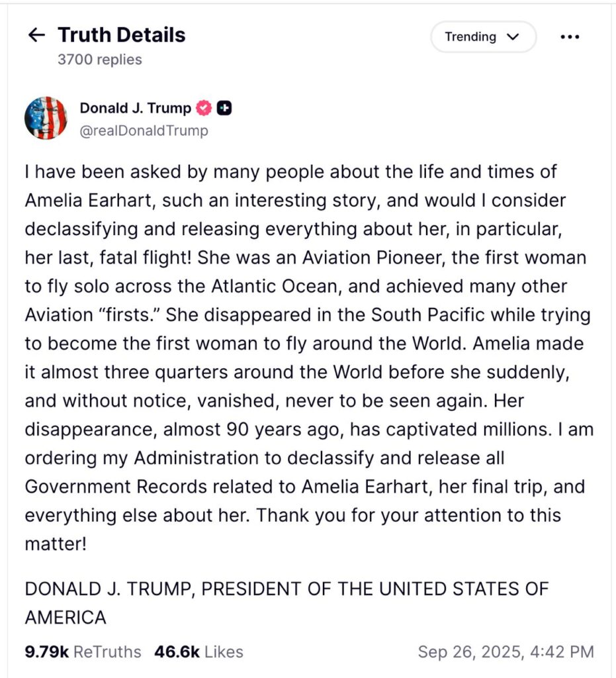
Task: Expand the Trending sort dropdown
Action: click(482, 37)
